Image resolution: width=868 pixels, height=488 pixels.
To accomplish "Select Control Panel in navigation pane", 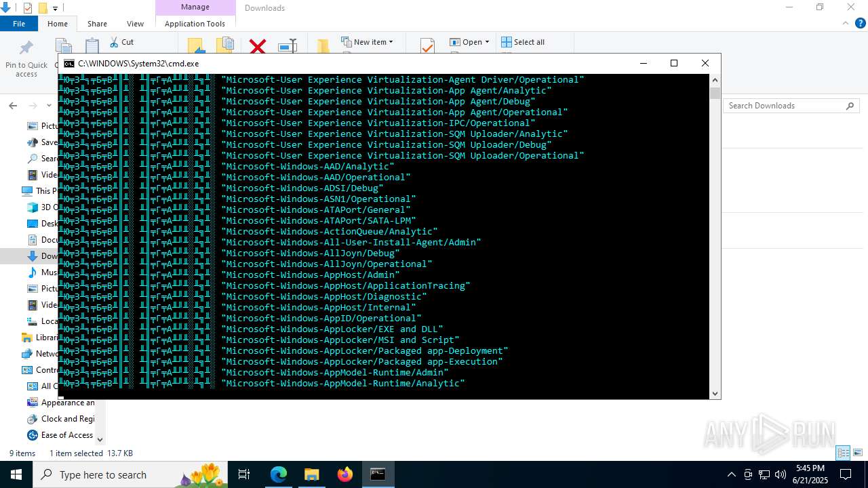I will 39,370.
